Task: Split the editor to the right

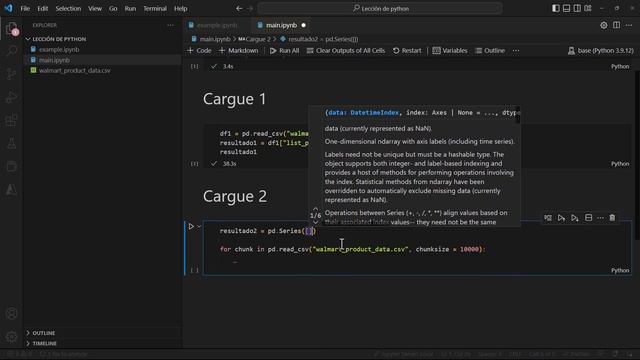Action: pyautogui.click(x=616, y=25)
